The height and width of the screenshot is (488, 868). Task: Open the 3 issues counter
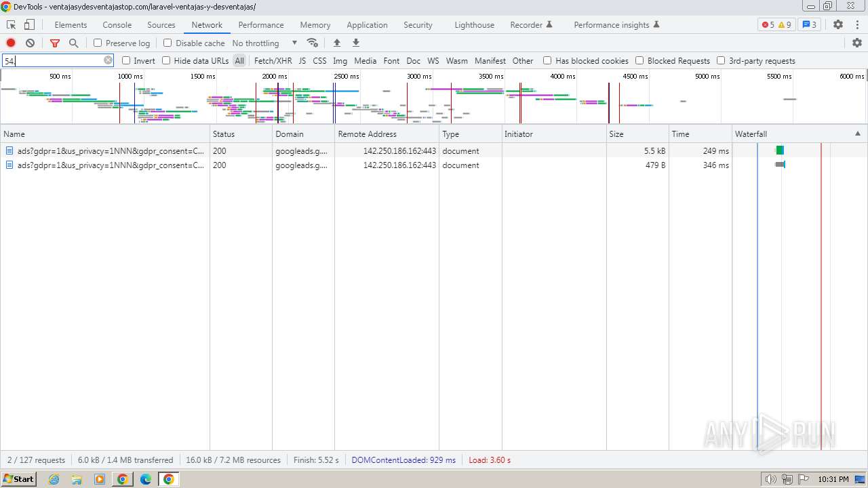click(x=810, y=24)
